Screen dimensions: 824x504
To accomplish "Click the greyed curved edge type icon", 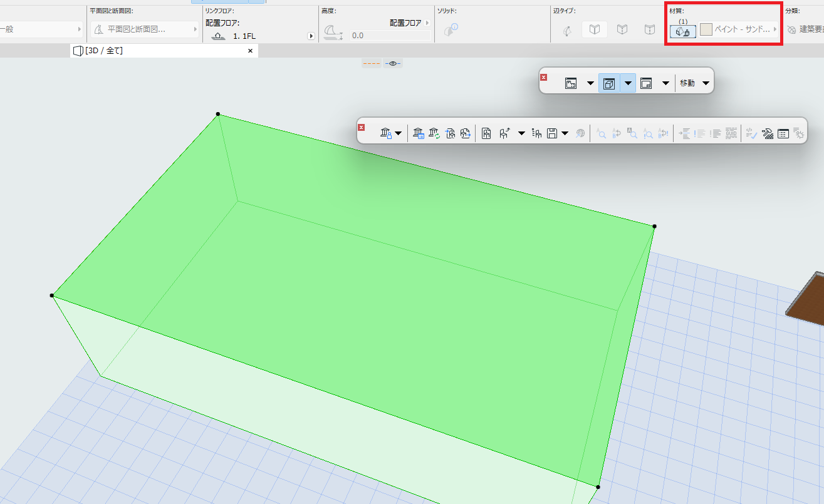I will pyautogui.click(x=567, y=29).
